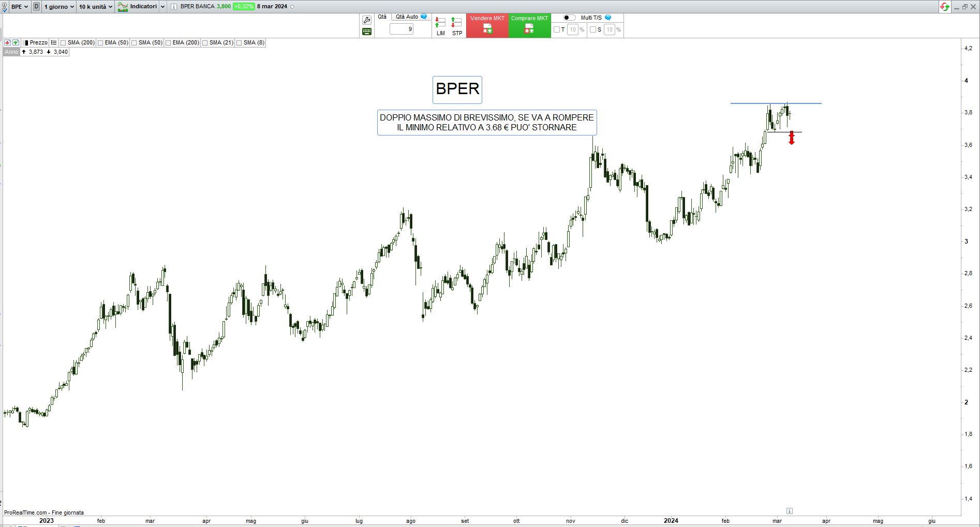Open the 10 k unità dropdown
Image resolution: width=980 pixels, height=527 pixels.
coord(95,7)
